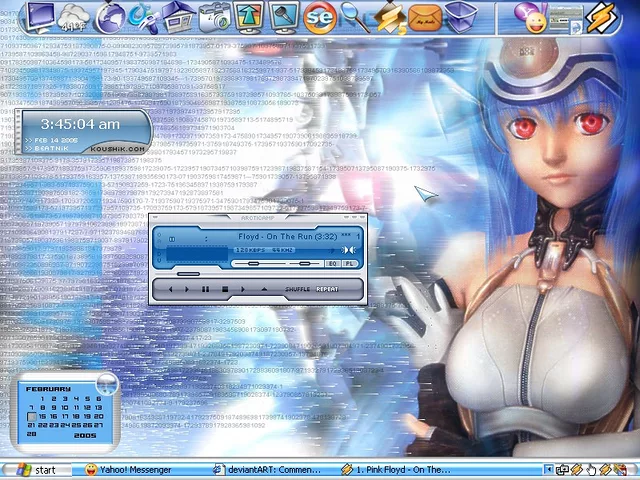Open the blue recycle bin dock icon

[460, 18]
